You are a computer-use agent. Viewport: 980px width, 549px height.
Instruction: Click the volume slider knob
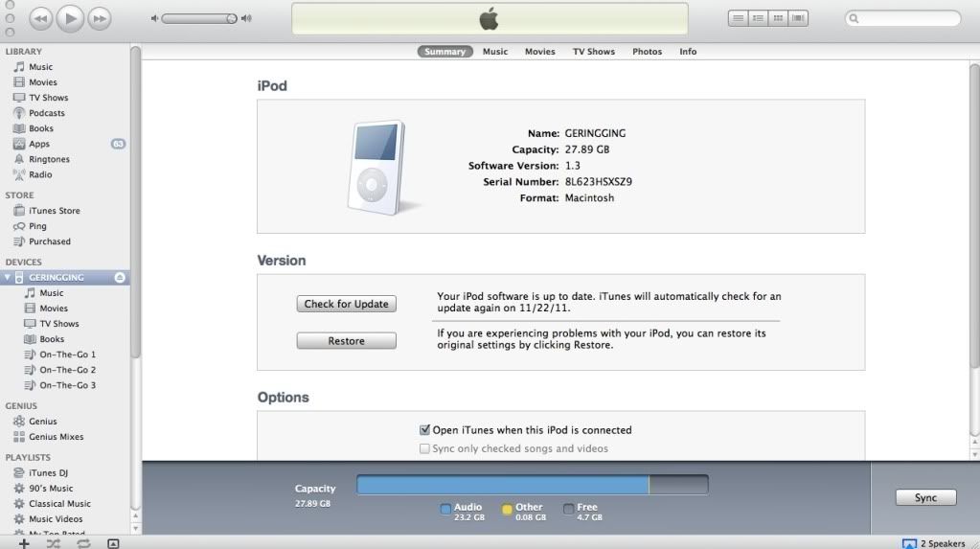pos(231,19)
